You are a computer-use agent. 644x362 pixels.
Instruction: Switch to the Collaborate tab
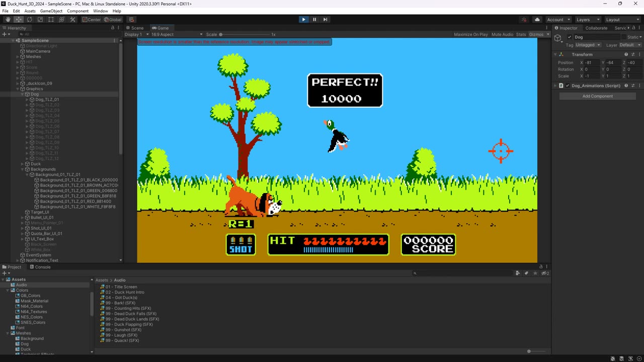[x=596, y=28]
